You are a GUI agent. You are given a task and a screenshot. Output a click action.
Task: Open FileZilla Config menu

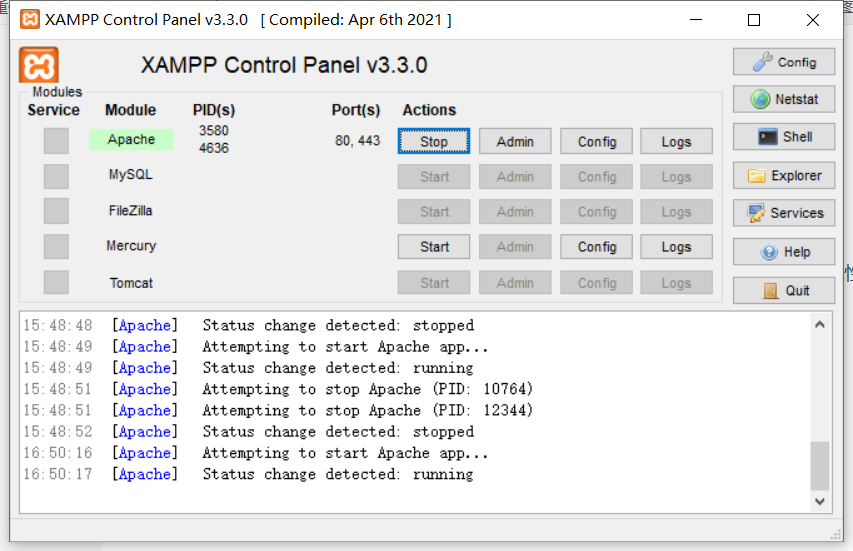coord(596,212)
